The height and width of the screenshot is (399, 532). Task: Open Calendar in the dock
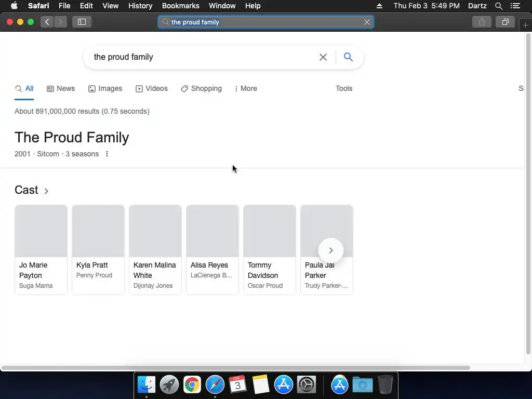[237, 385]
